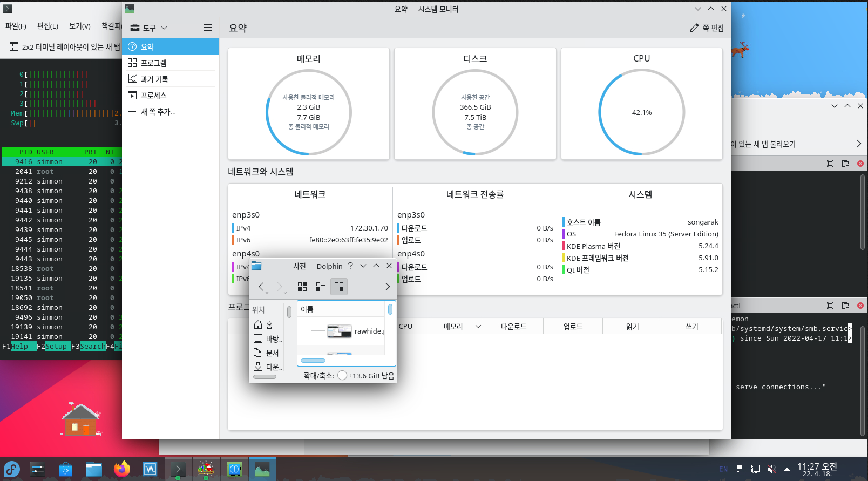Viewport: 868px width, 481px height.
Task: Open the 프로그램 page in the sidebar
Action: tap(171, 63)
